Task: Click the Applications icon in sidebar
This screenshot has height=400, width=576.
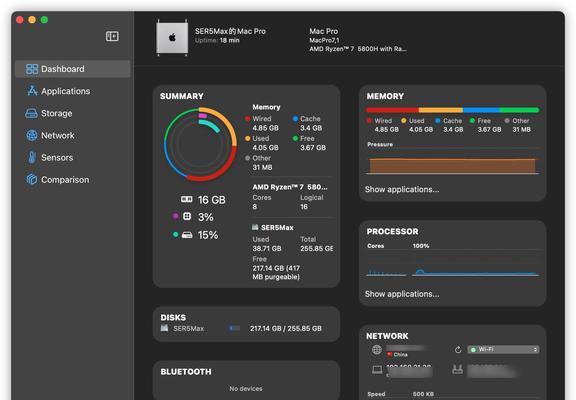Action: pos(32,91)
